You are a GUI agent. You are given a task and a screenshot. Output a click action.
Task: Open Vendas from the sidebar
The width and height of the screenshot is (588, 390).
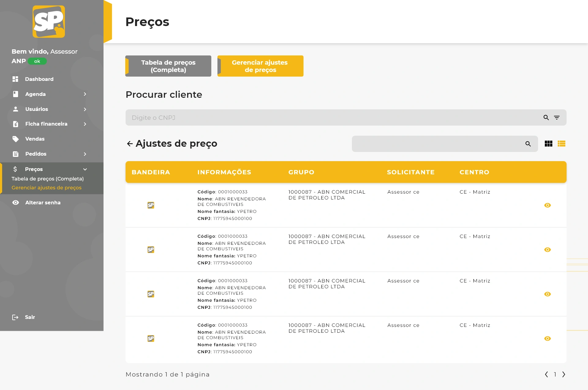click(35, 139)
